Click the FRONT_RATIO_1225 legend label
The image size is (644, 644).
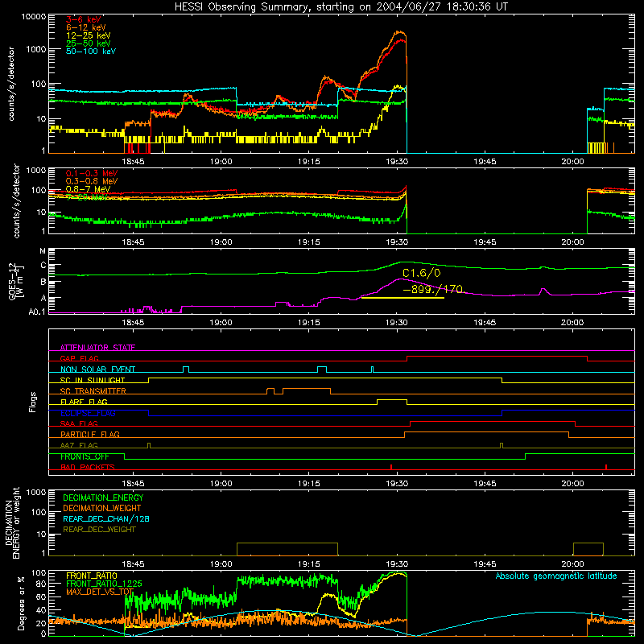[104, 584]
